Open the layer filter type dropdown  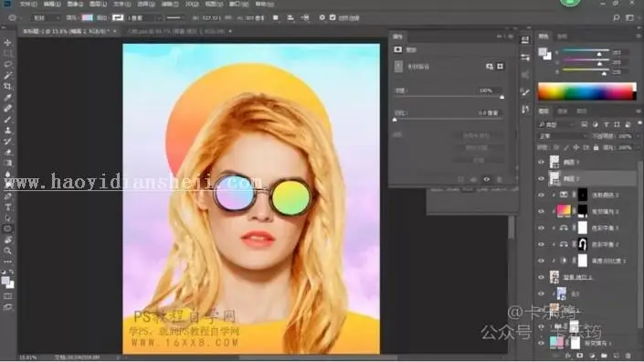(x=556, y=124)
